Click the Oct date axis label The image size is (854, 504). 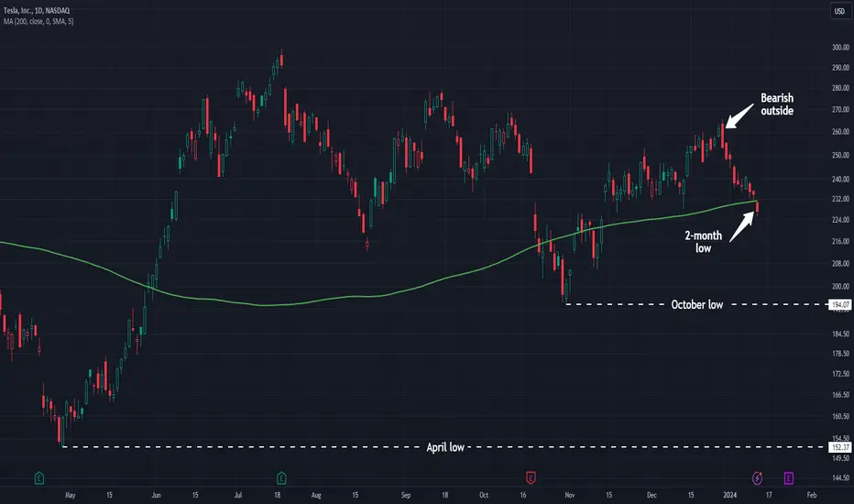tap(484, 495)
